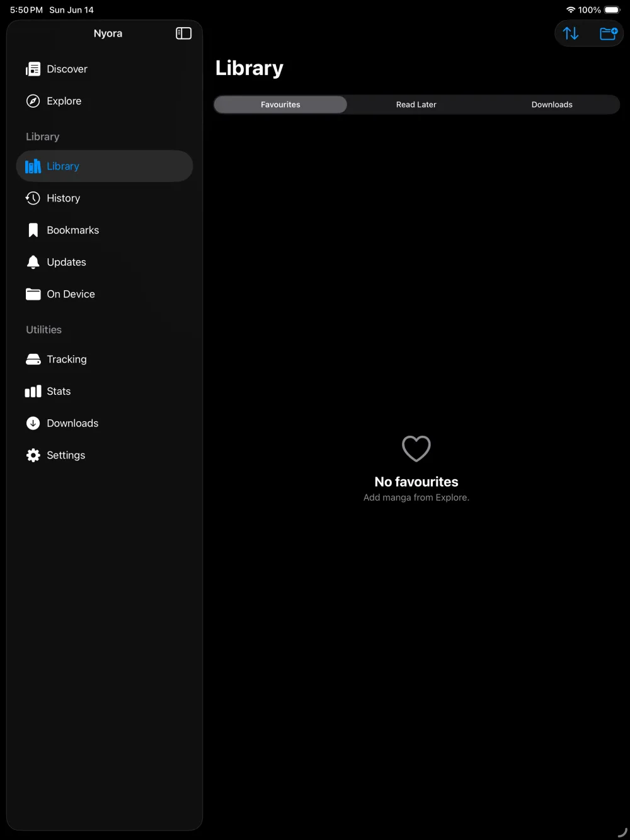630x840 pixels.
Task: Click the Bookmarks ribbon icon
Action: 33,230
